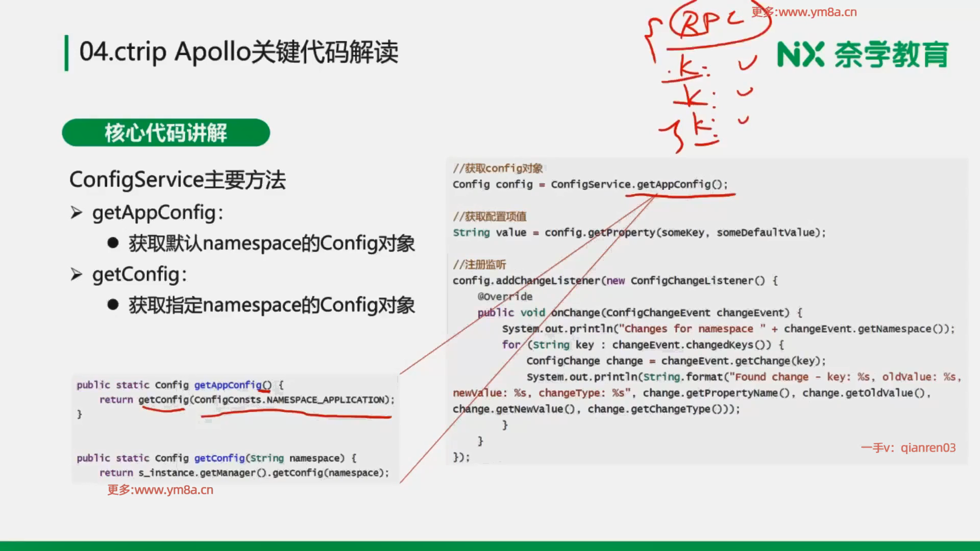Image resolution: width=980 pixels, height=551 pixels.
Task: Click the slide title 04.ctrip Apollo关键代码解读
Action: (238, 53)
